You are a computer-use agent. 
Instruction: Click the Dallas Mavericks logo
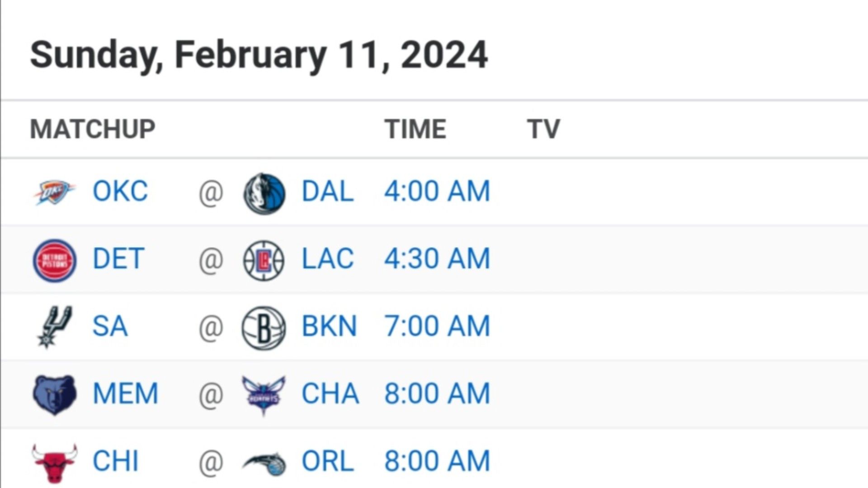pos(264,193)
